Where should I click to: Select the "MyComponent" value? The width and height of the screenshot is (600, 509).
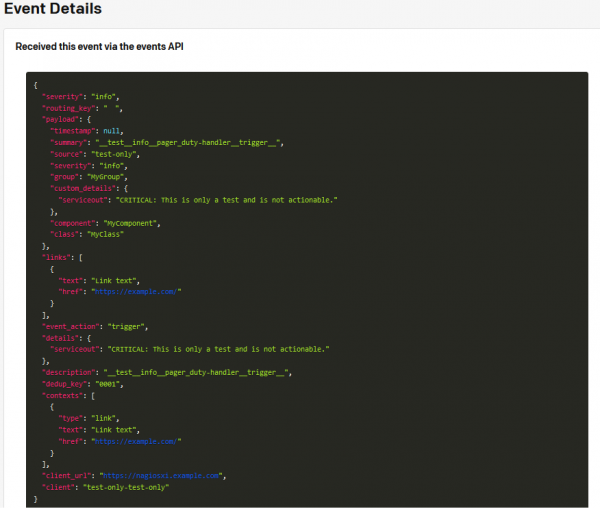pos(131,222)
